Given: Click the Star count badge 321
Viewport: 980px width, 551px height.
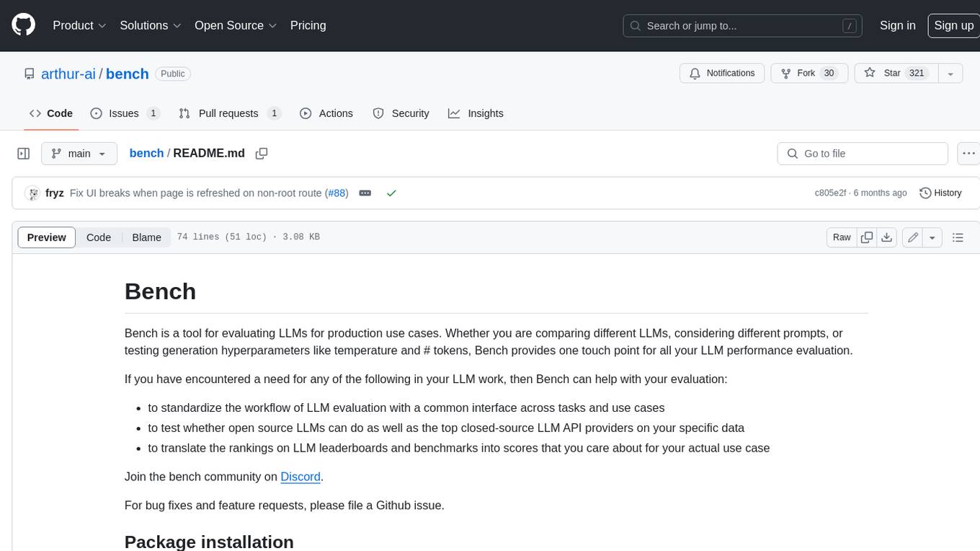Looking at the screenshot, I should pyautogui.click(x=917, y=73).
